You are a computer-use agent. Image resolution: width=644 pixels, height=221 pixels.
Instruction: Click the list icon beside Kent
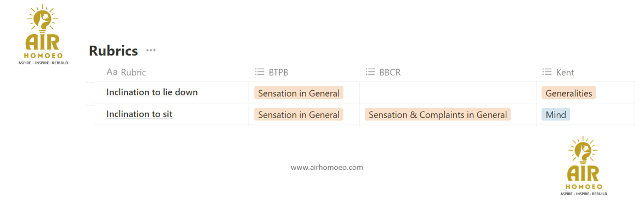[547, 72]
